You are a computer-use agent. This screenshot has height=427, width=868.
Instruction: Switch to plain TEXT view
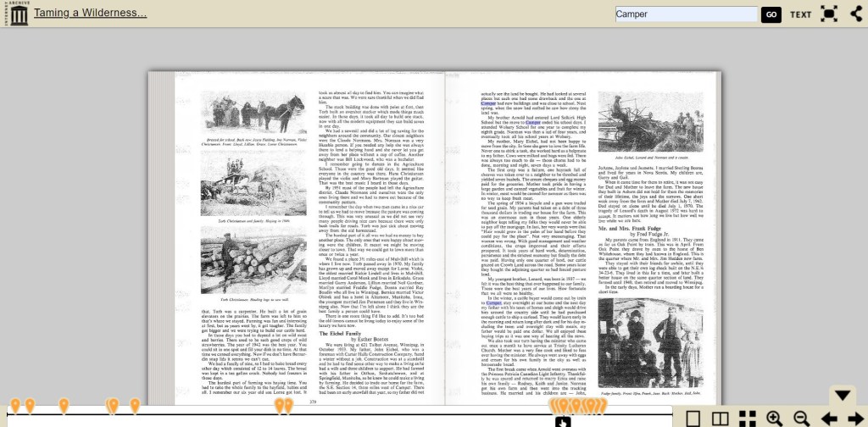pyautogui.click(x=800, y=14)
